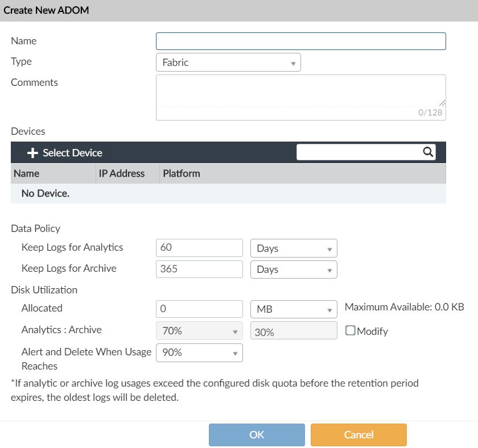Expand the Keep Logs for Archive unit dropdown
This screenshot has height=448, width=478.
coord(294,269)
